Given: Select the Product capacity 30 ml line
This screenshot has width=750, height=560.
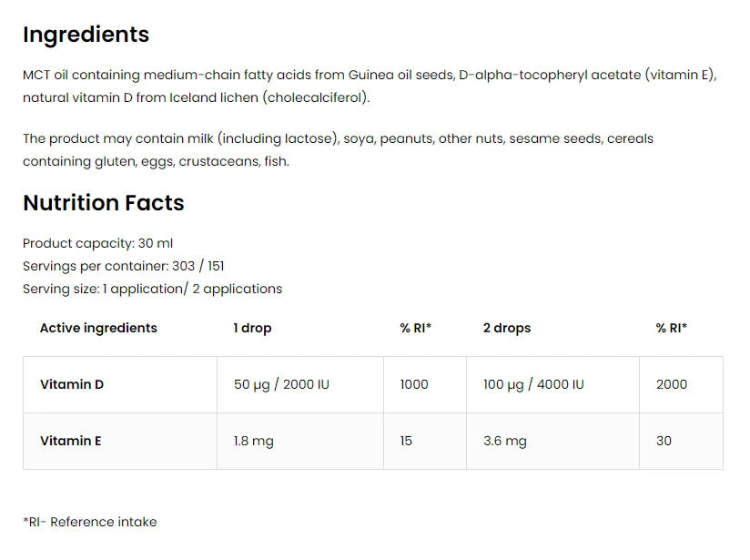Looking at the screenshot, I should [97, 243].
